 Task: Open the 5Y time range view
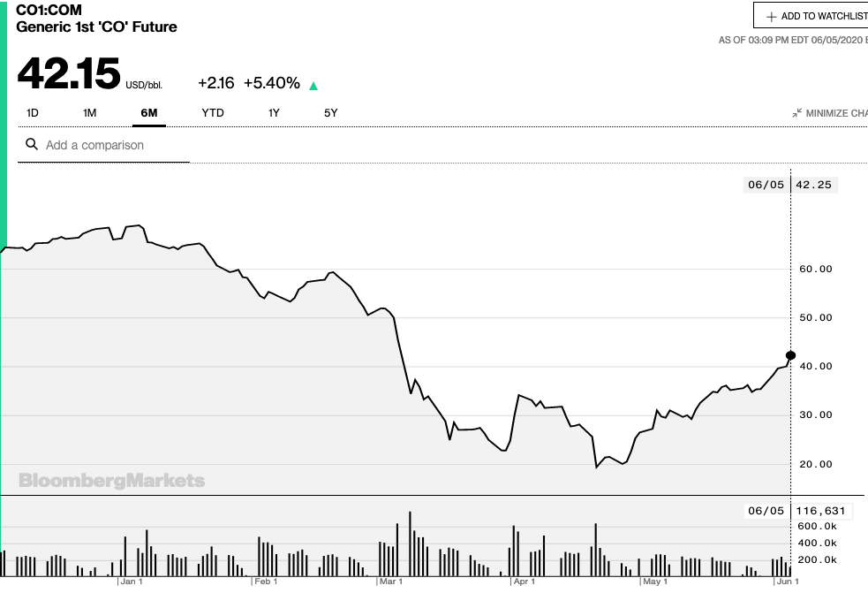tap(330, 113)
